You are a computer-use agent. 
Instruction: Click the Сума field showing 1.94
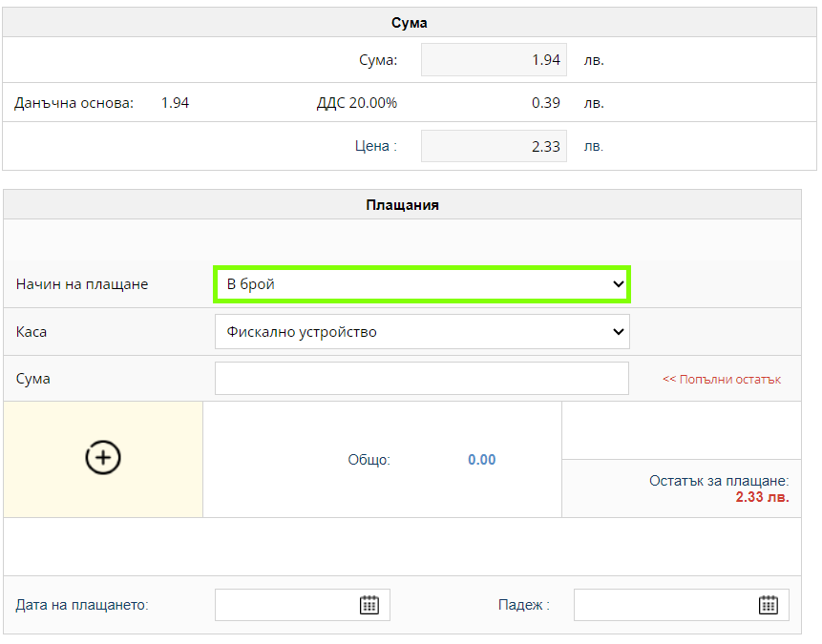494,60
